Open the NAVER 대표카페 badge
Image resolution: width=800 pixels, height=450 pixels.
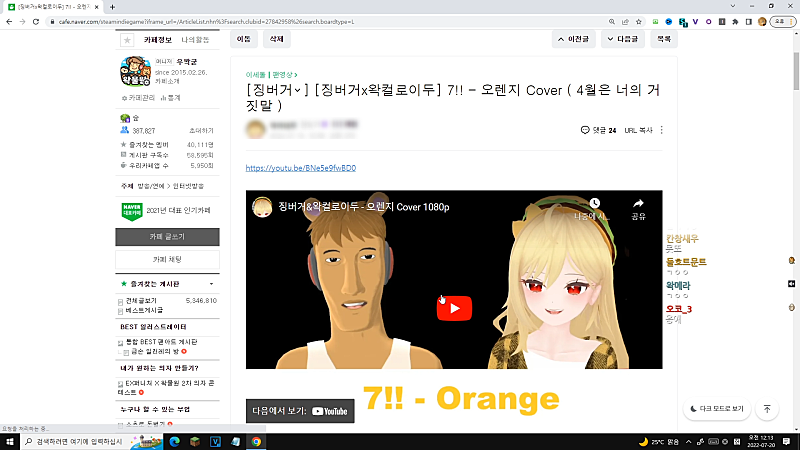coord(132,211)
